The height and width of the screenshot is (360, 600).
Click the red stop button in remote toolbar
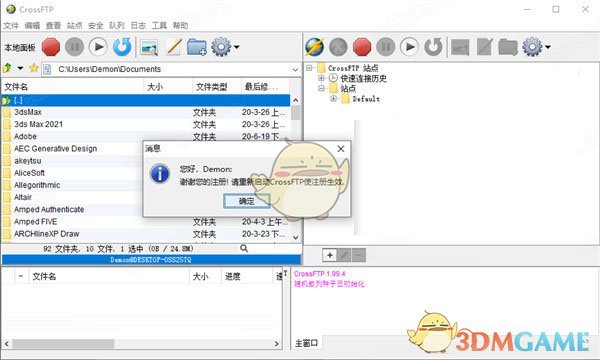pyautogui.click(x=362, y=47)
